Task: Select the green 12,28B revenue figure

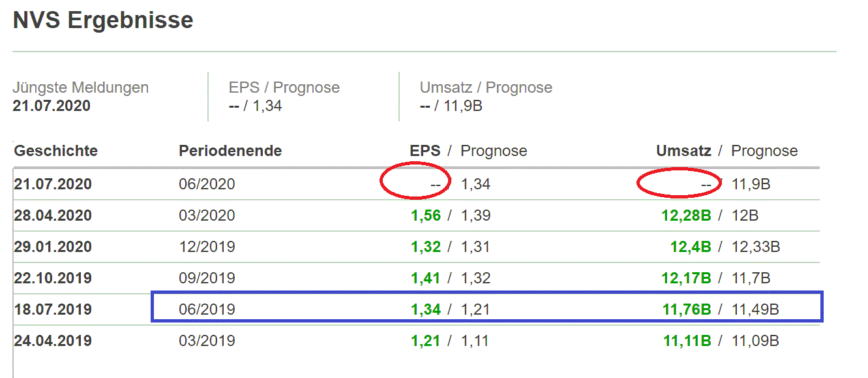Action: point(686,215)
